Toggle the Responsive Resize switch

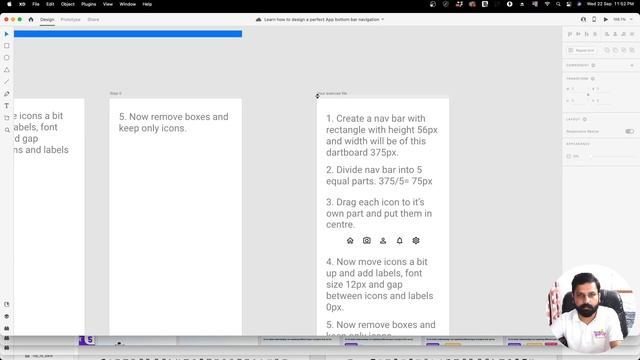(629, 131)
